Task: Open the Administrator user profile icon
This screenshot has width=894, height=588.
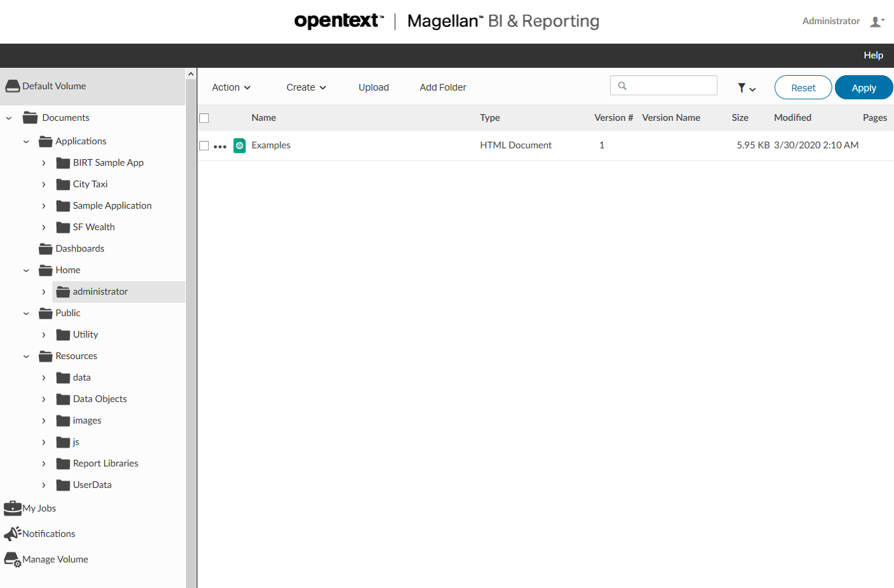Action: click(877, 21)
